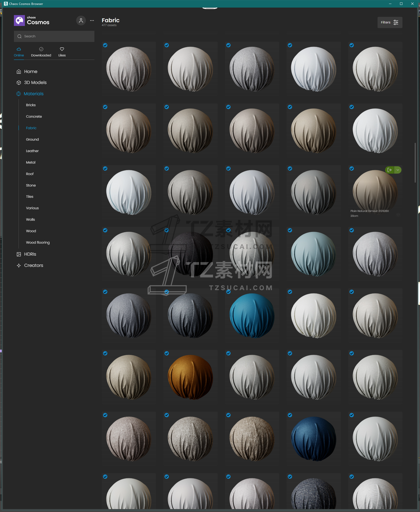Screen dimensions: 420x512
Task: Switch to the Likes tab
Action: [x=62, y=52]
